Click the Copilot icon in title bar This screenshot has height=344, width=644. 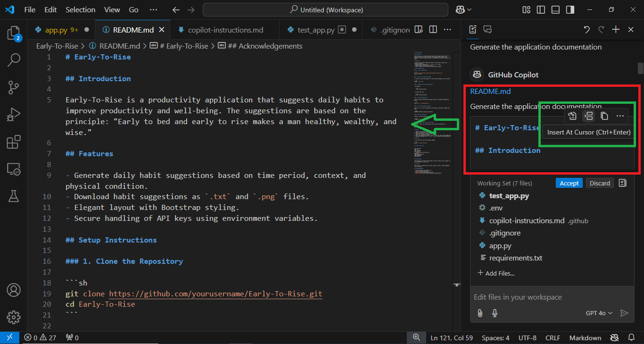pyautogui.click(x=460, y=9)
